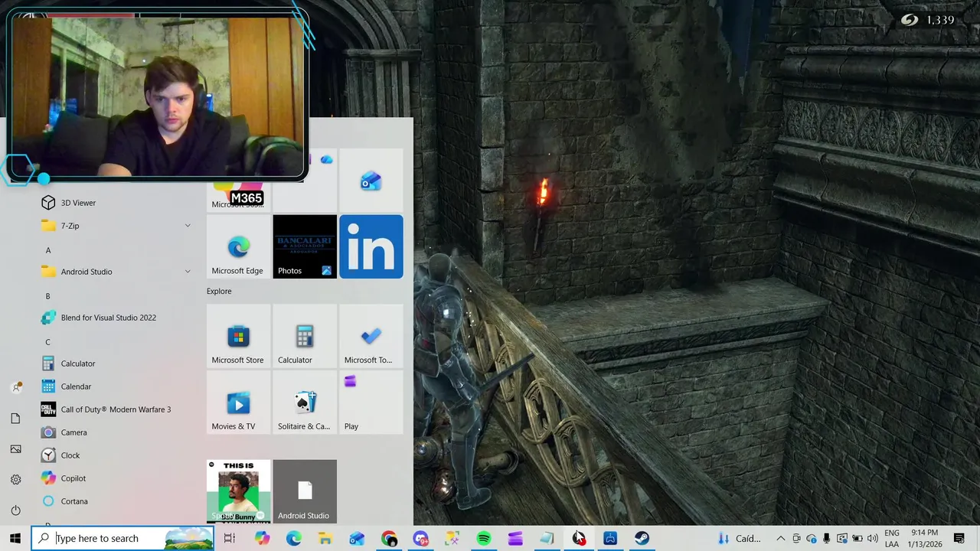Open Google Chrome from the taskbar

[389, 539]
